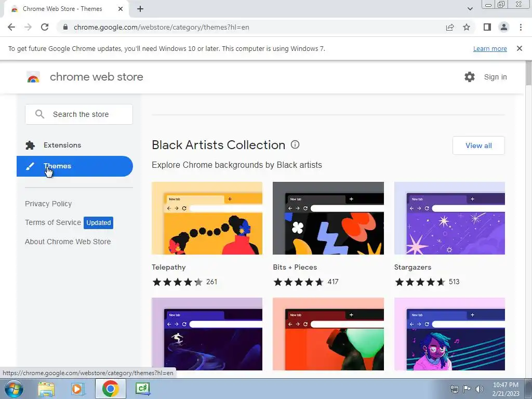Open the Bits + Pieces theme thumbnail
The height and width of the screenshot is (399, 532).
[x=328, y=218]
